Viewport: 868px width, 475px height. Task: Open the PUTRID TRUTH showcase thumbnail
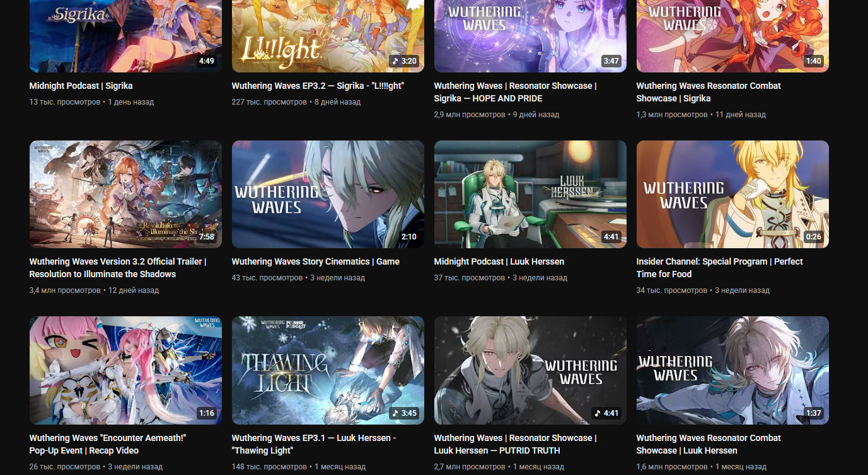click(x=530, y=370)
